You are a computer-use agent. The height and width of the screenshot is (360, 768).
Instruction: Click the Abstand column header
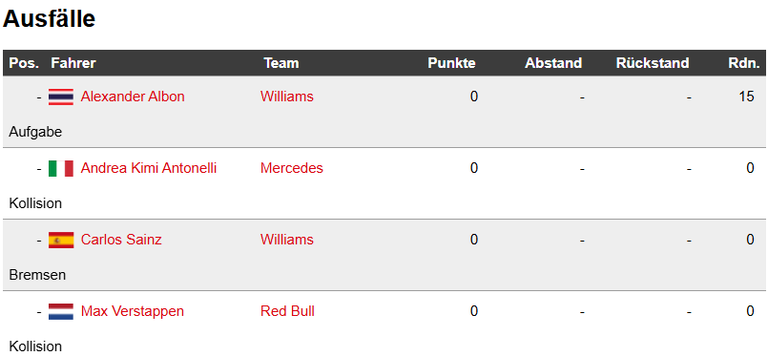(x=553, y=63)
